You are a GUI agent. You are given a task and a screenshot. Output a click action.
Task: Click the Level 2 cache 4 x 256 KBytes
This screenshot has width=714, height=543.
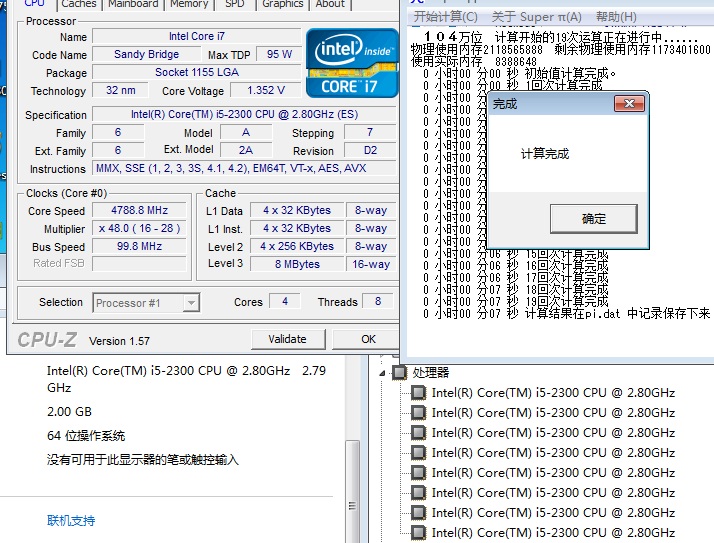click(297, 246)
